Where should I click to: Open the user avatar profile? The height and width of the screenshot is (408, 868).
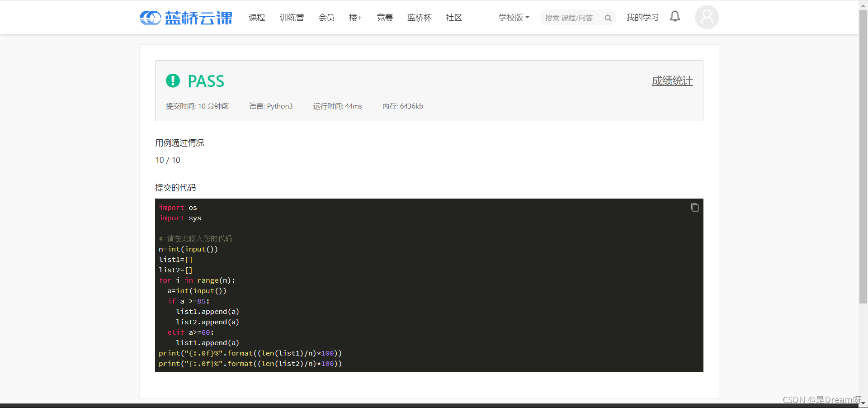[707, 17]
